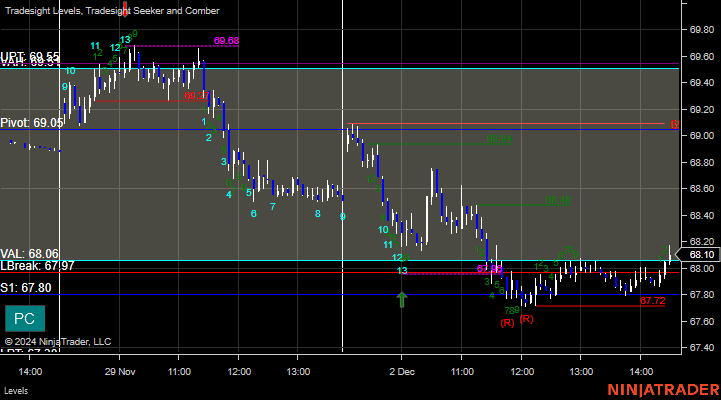Click the 2 Dec date label
The width and height of the screenshot is (721, 400).
pyautogui.click(x=402, y=371)
